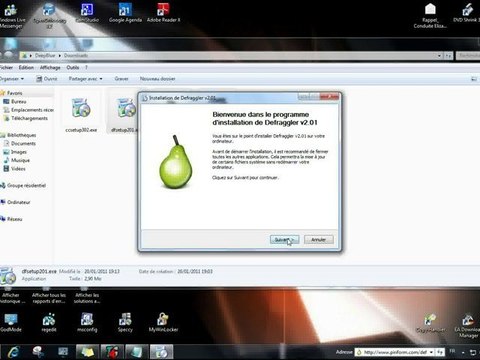Select the ccsetup302.exe file icon
The height and width of the screenshot is (360, 480).
[x=81, y=108]
